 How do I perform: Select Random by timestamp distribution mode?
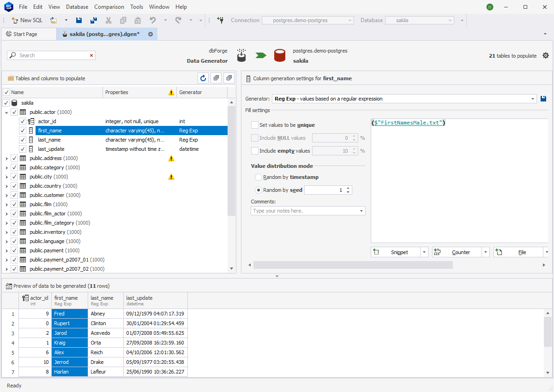click(259, 177)
